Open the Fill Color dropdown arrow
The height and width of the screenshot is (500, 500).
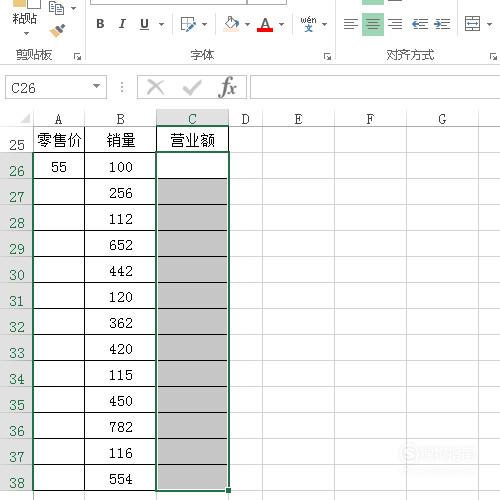click(247, 24)
